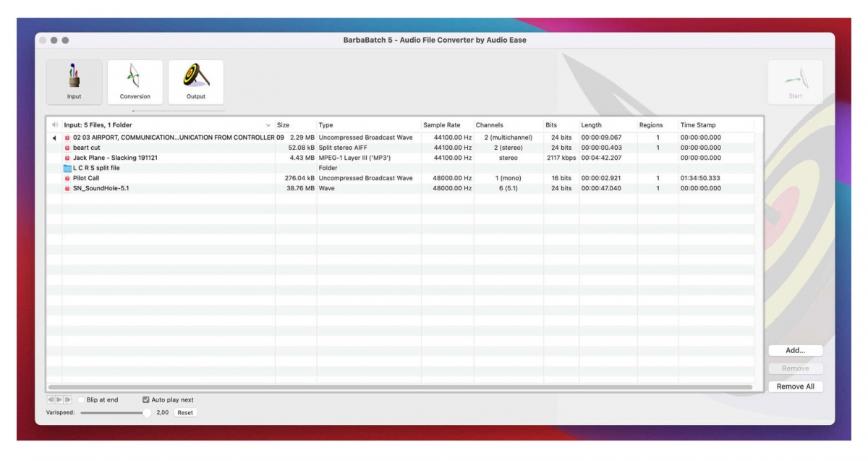This screenshot has height=461, width=868.
Task: Click the MPEG-1 Layer III ('MP3') type cell
Action: point(354,158)
